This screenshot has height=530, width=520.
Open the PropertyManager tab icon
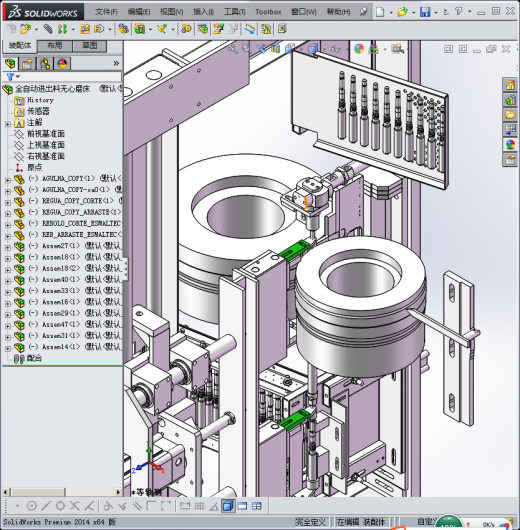28,63
